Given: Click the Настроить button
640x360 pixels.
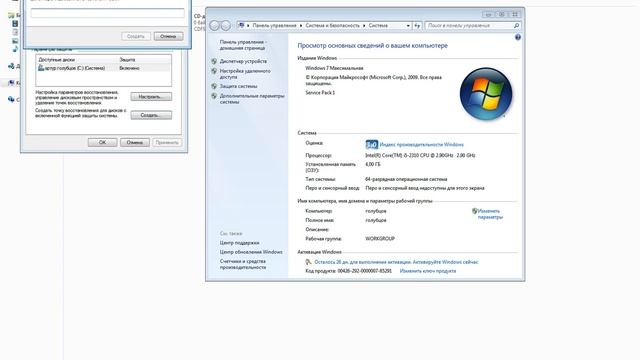Looking at the screenshot, I should [x=151, y=97].
